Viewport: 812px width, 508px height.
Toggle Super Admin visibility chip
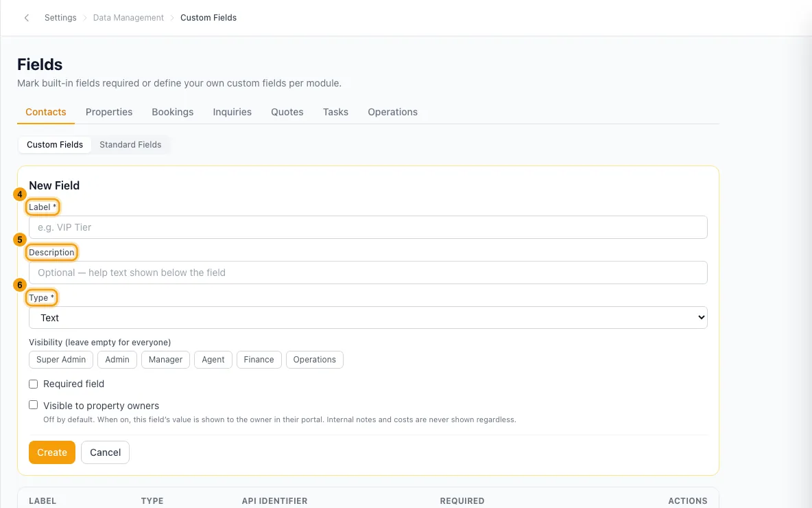[x=61, y=360]
